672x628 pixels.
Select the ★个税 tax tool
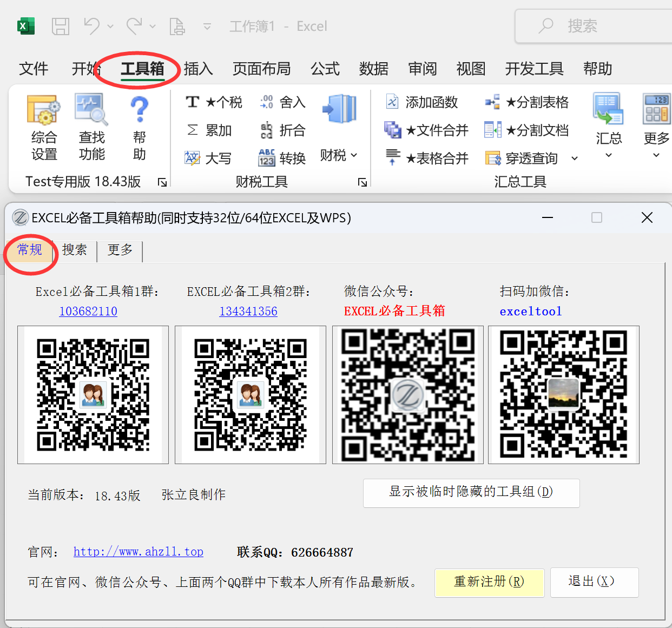pos(214,102)
